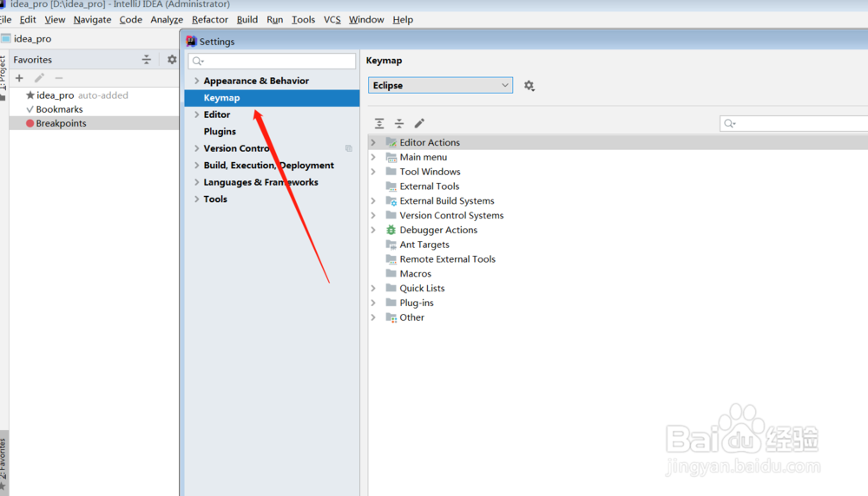
Task: Add a new favorites list with plus icon
Action: (19, 78)
